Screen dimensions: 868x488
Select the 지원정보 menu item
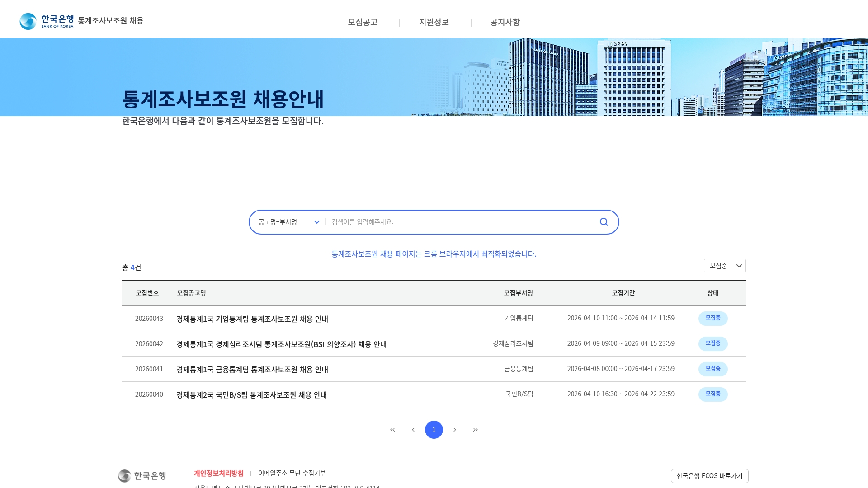(433, 22)
